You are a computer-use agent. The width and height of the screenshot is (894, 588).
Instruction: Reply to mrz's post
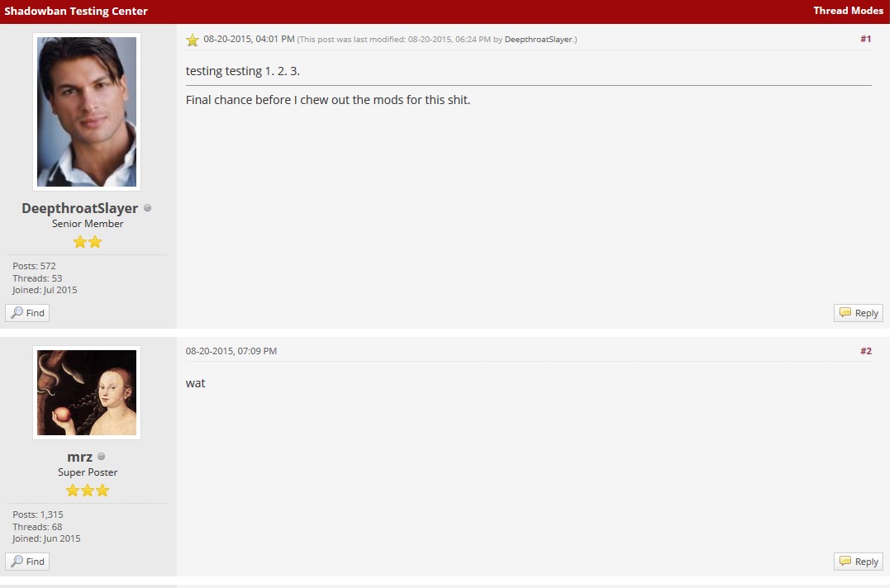858,562
